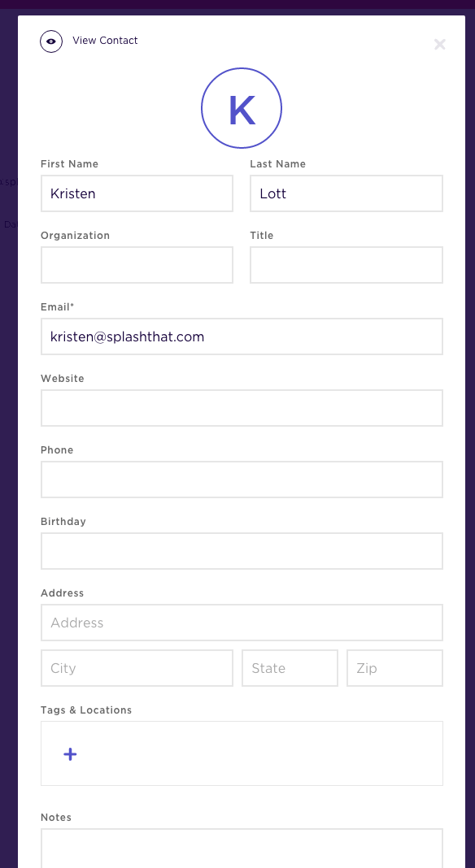Select the Email field with kristen@splashthat.com
The width and height of the screenshot is (475, 868).
pyautogui.click(x=242, y=336)
